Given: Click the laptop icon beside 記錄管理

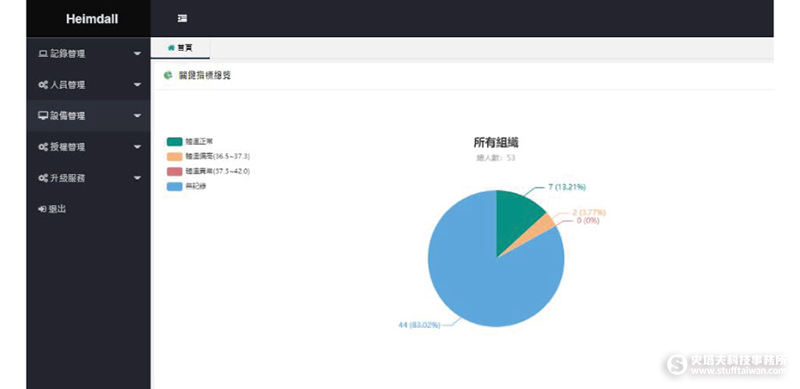Looking at the screenshot, I should [x=43, y=54].
